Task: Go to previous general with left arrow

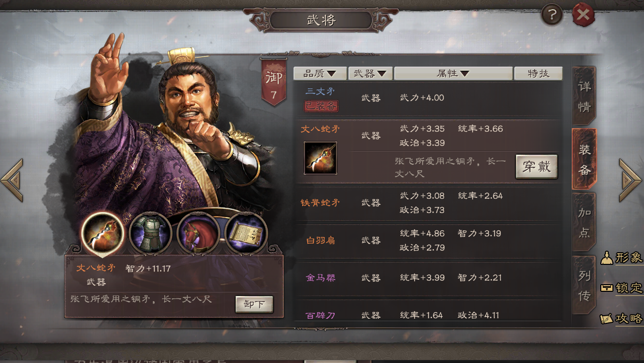Action: point(12,180)
